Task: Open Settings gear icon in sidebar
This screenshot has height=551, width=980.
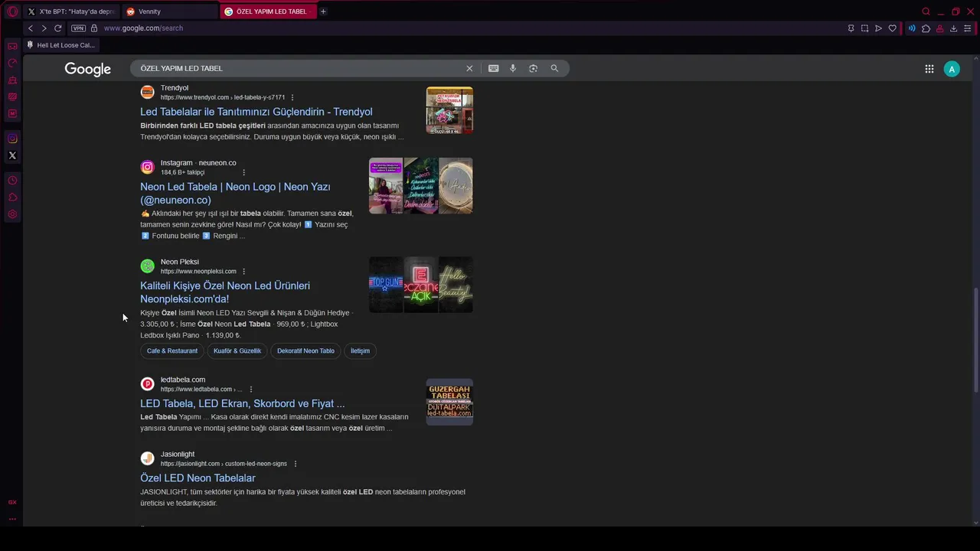Action: (x=12, y=214)
